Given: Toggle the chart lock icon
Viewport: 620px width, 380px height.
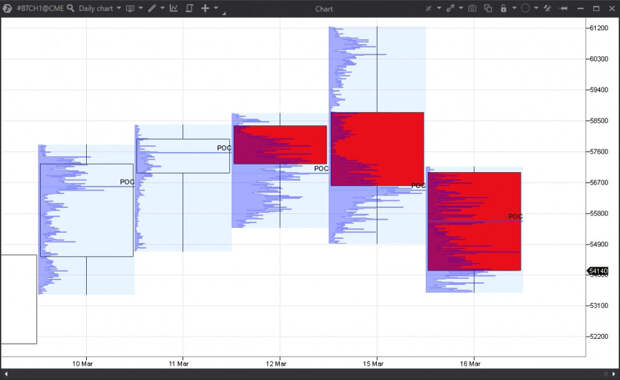Looking at the screenshot, I should (x=503, y=8).
